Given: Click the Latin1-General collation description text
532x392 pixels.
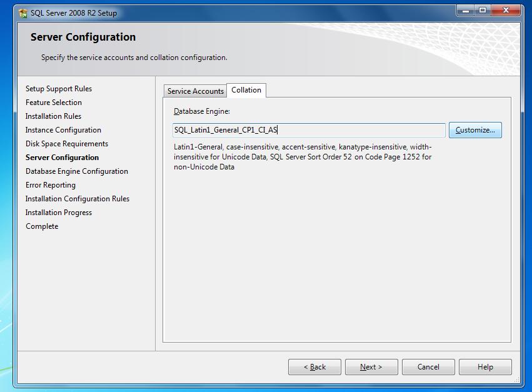Looking at the screenshot, I should [303, 157].
